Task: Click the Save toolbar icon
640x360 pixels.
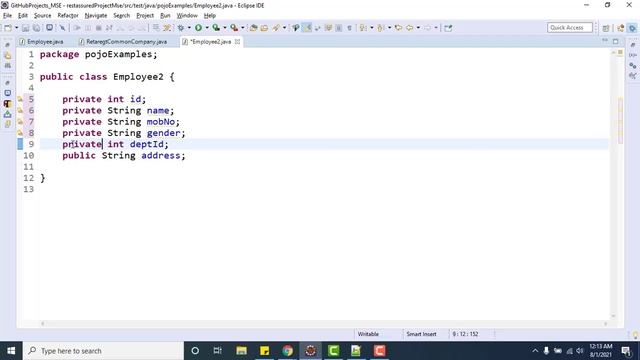Action: 25,28
